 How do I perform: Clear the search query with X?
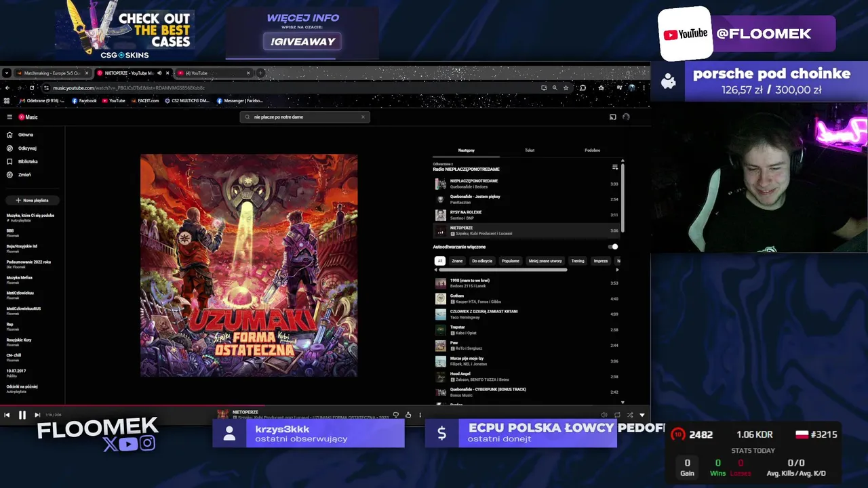[x=363, y=117]
